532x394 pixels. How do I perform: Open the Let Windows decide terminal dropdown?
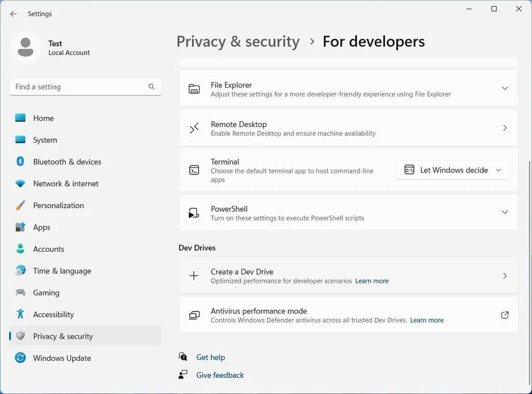click(452, 170)
